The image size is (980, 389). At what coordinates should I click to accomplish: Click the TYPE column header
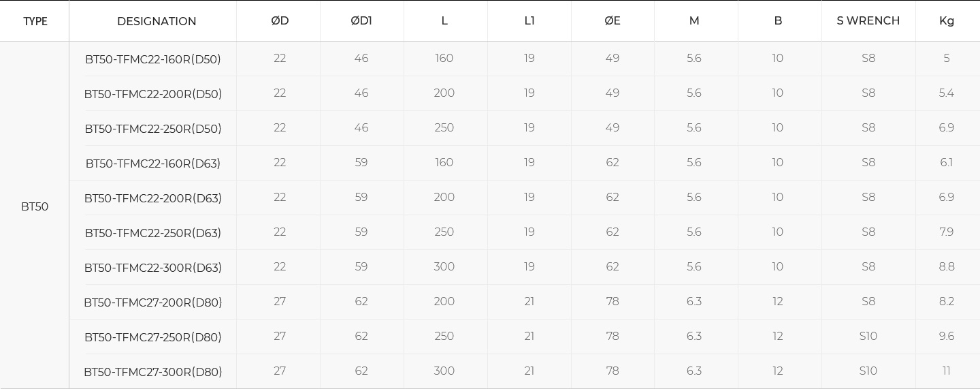click(x=35, y=21)
